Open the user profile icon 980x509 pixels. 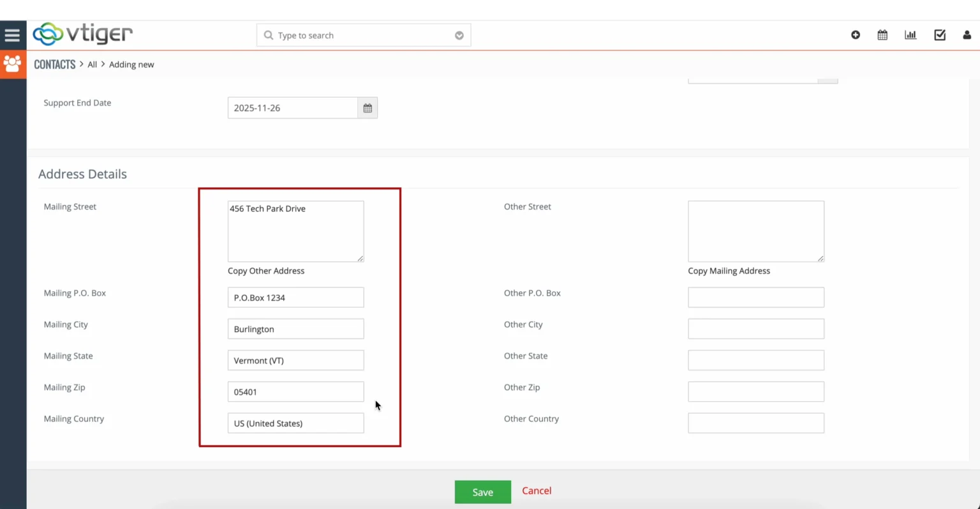967,35
